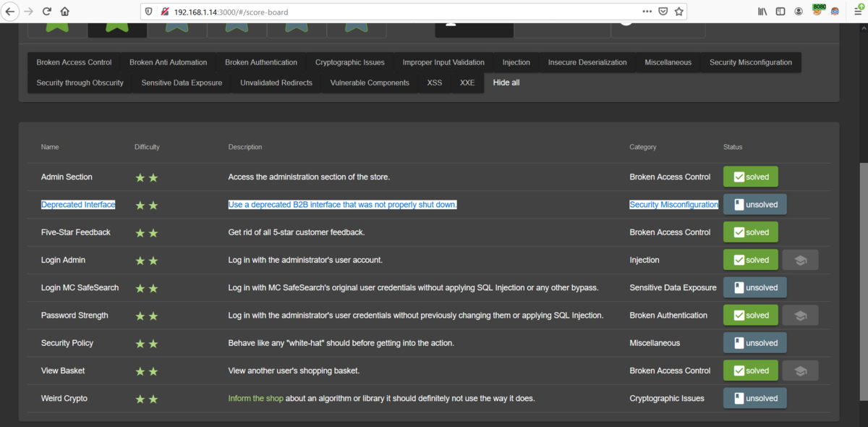868x427 pixels.
Task: Reload the current page
Action: (x=47, y=12)
